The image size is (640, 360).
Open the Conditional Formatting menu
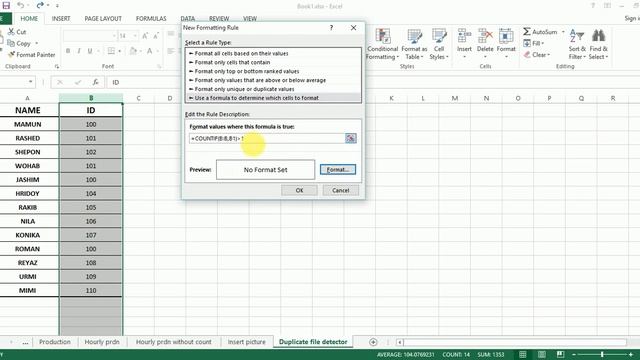point(382,44)
